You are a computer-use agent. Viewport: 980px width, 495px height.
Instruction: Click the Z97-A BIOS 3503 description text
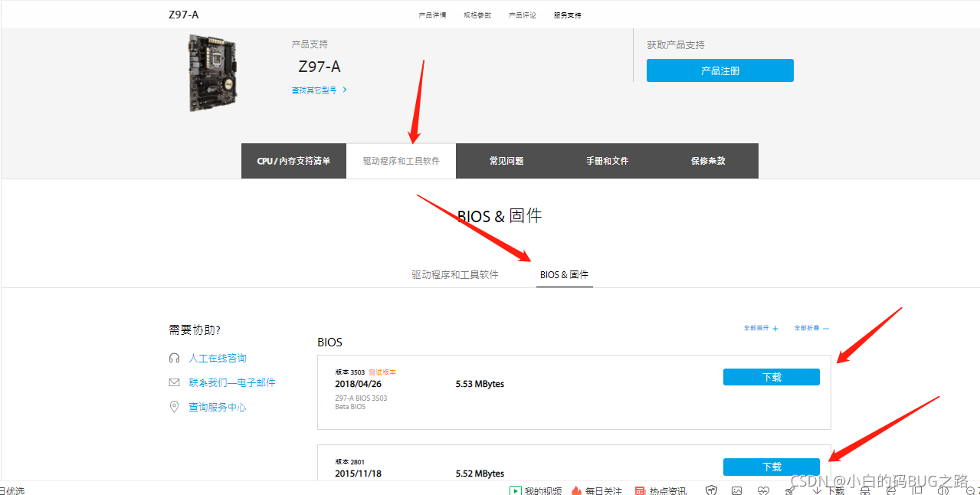point(361,398)
